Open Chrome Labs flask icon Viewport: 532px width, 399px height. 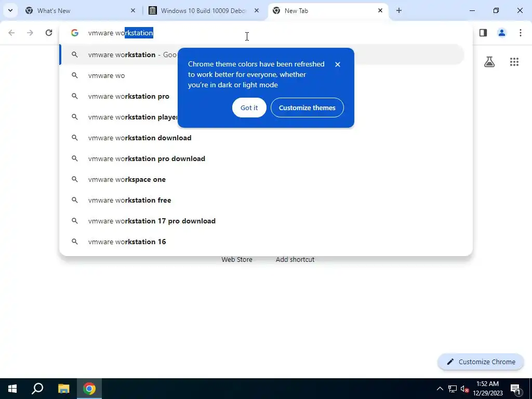coord(489,62)
